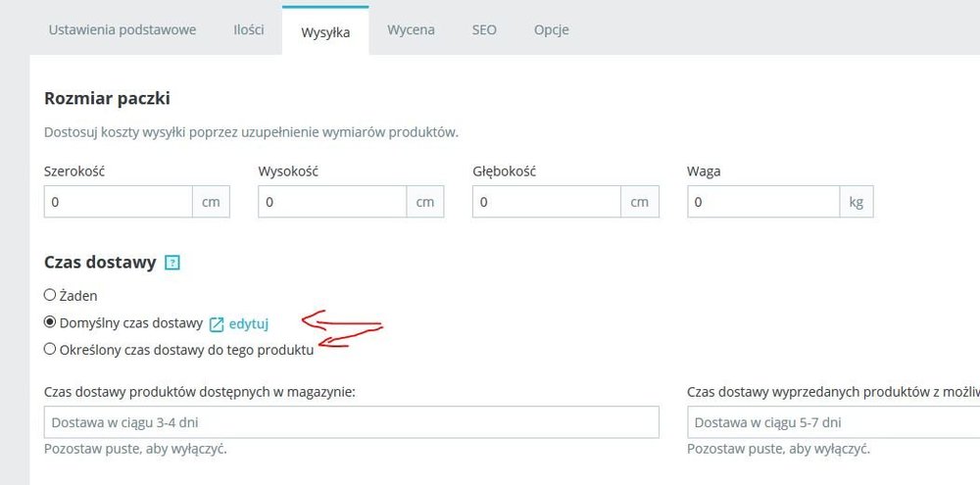Click the external link icon before edytuj
The height and width of the screenshot is (485, 980).
click(x=217, y=323)
